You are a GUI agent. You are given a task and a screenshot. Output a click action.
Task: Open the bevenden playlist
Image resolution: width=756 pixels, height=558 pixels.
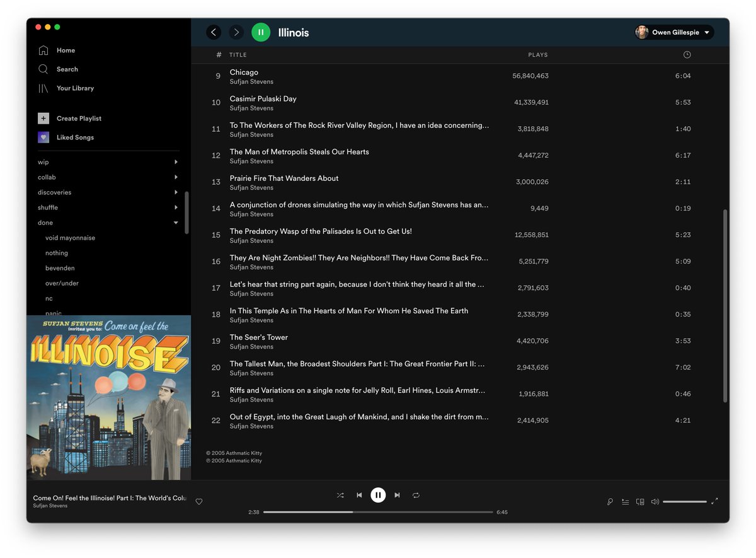tap(60, 268)
